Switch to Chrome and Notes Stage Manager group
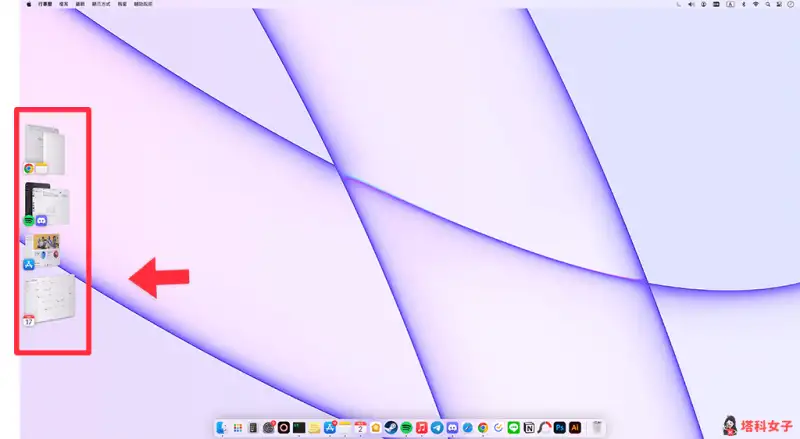The width and height of the screenshot is (800, 439). click(x=45, y=149)
